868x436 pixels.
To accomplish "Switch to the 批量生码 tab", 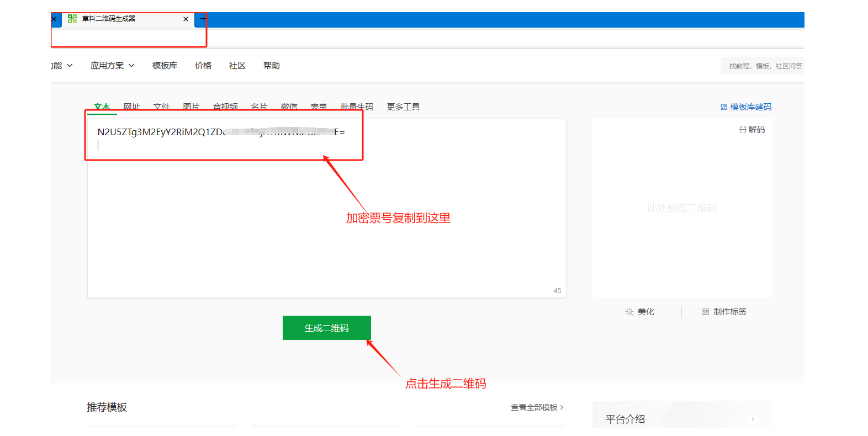I will click(357, 107).
